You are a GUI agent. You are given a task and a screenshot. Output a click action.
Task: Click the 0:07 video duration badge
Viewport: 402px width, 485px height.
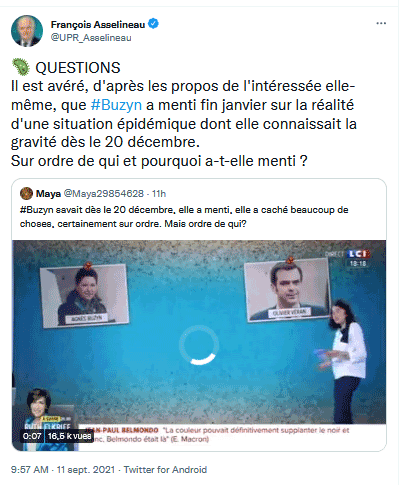[32, 436]
